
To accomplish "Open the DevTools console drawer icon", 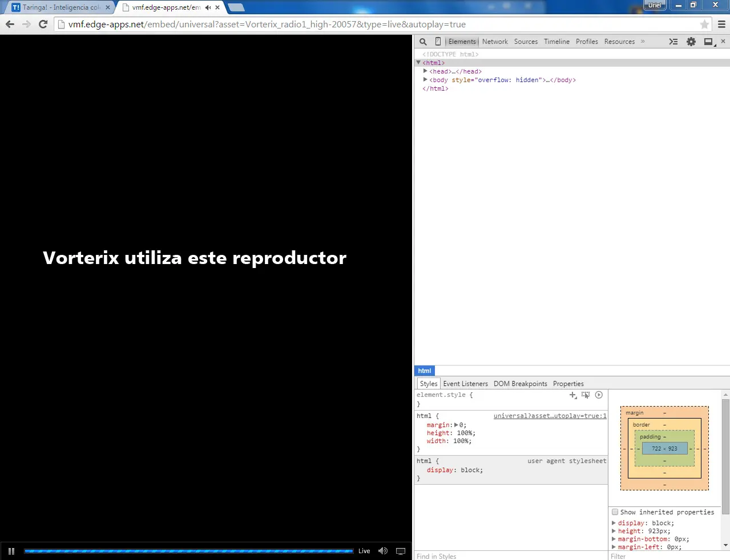I will click(x=673, y=42).
